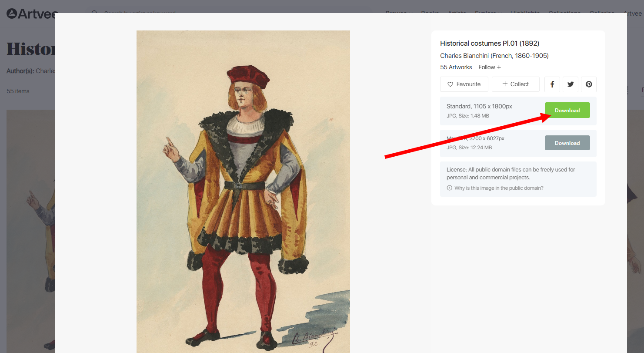Viewport: 644px width, 353px height.
Task: Click the Collect button
Action: pyautogui.click(x=516, y=84)
